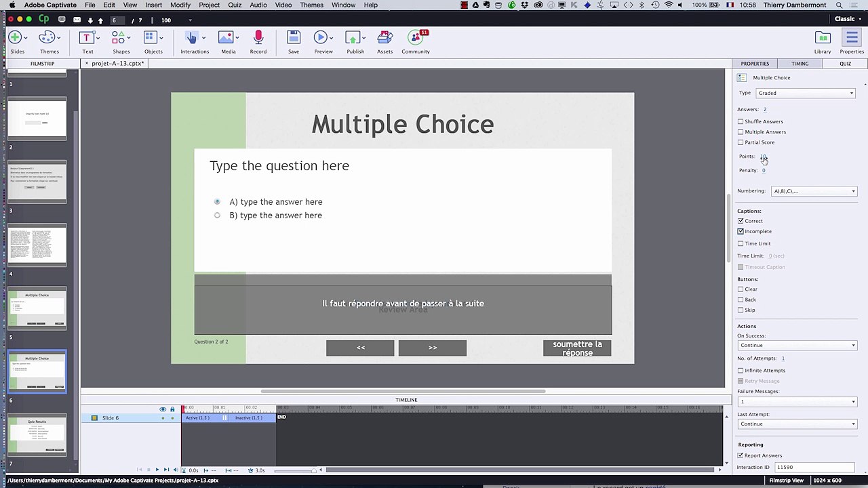Switch to the TIMING tab

[x=800, y=64]
